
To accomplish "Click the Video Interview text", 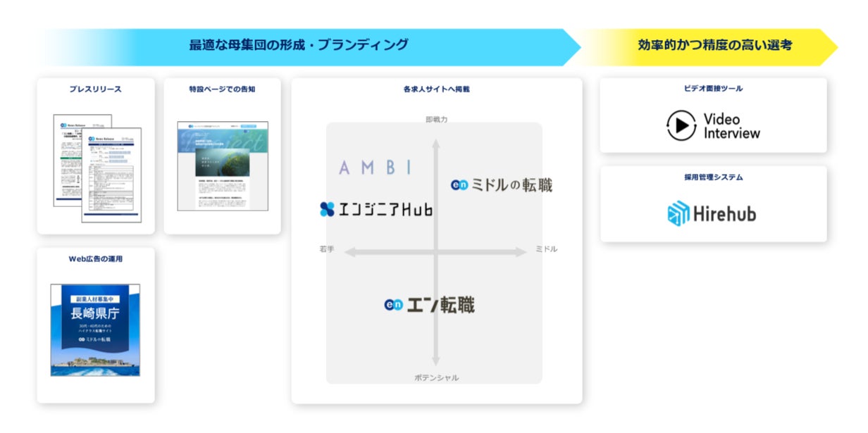I will point(731,126).
